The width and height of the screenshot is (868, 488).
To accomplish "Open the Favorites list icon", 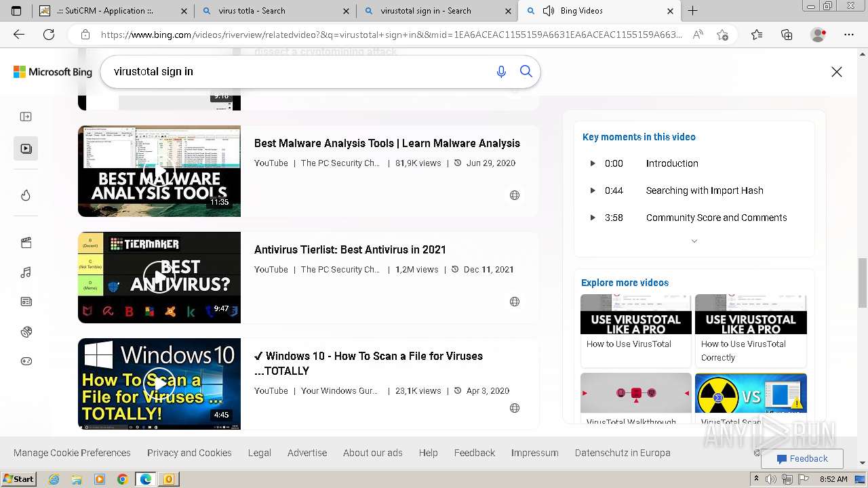I will tap(757, 35).
